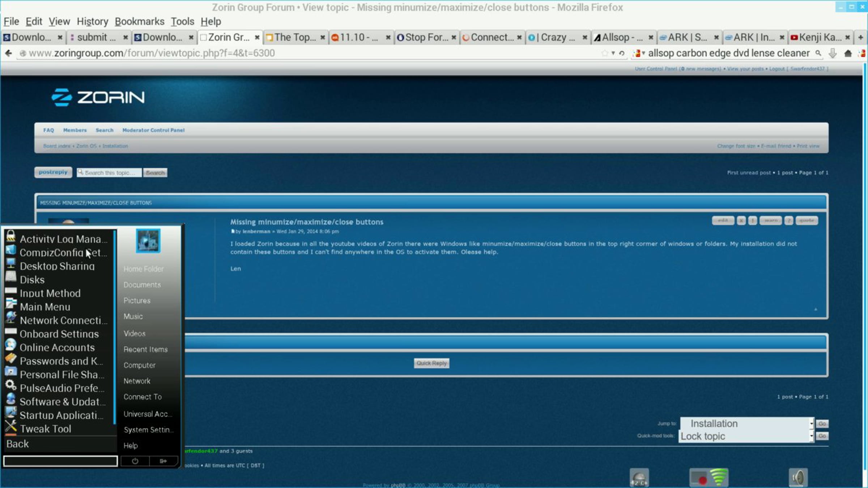This screenshot has height=488, width=868.
Task: Click the magnifier icon in the search bar
Action: click(818, 53)
